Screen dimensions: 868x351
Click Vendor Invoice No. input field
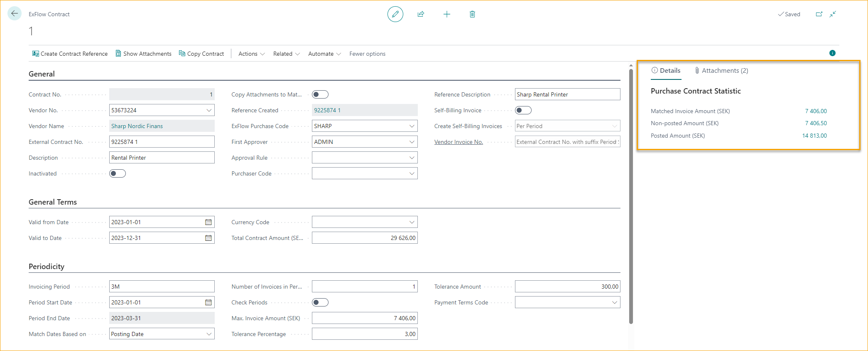click(568, 142)
